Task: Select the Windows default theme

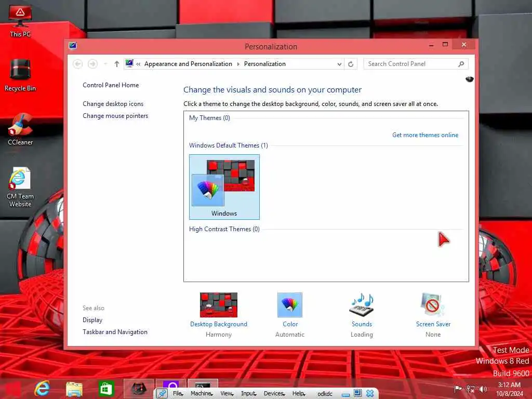Action: tap(224, 187)
